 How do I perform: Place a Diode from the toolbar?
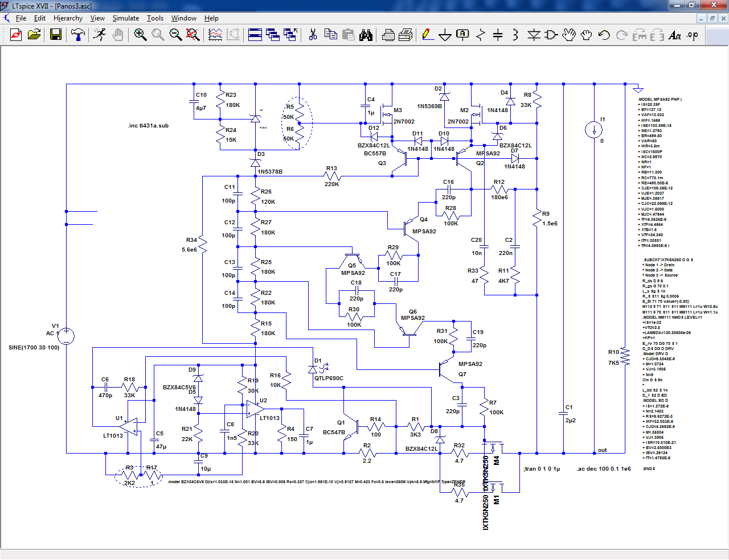coord(534,35)
